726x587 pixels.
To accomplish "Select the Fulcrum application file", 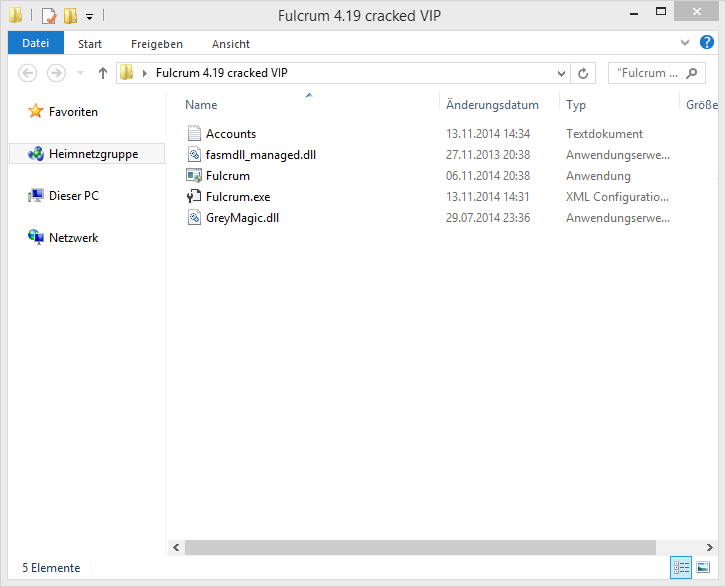I will (228, 176).
